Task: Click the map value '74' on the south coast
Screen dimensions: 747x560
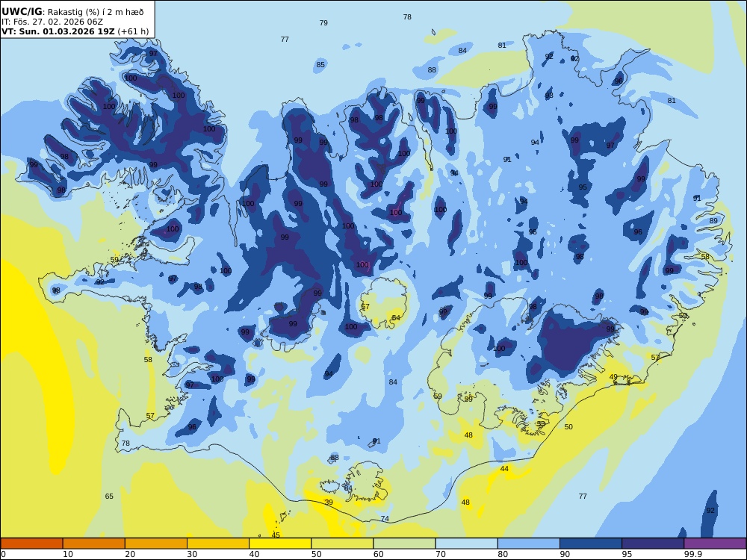Action: coord(385,519)
